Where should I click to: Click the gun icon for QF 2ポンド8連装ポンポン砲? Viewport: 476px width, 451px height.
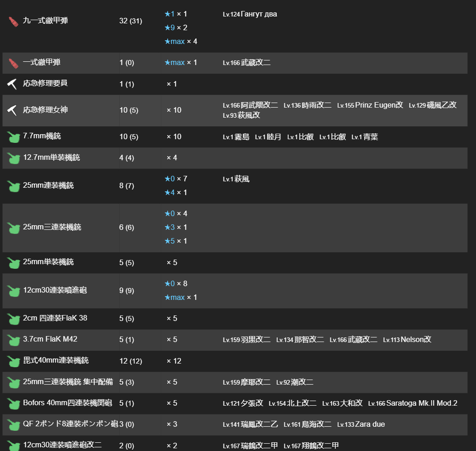13,424
